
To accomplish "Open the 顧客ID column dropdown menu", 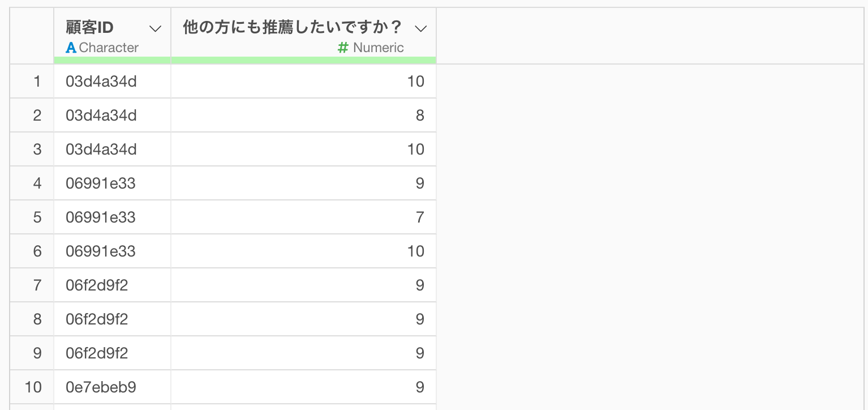I will [154, 28].
